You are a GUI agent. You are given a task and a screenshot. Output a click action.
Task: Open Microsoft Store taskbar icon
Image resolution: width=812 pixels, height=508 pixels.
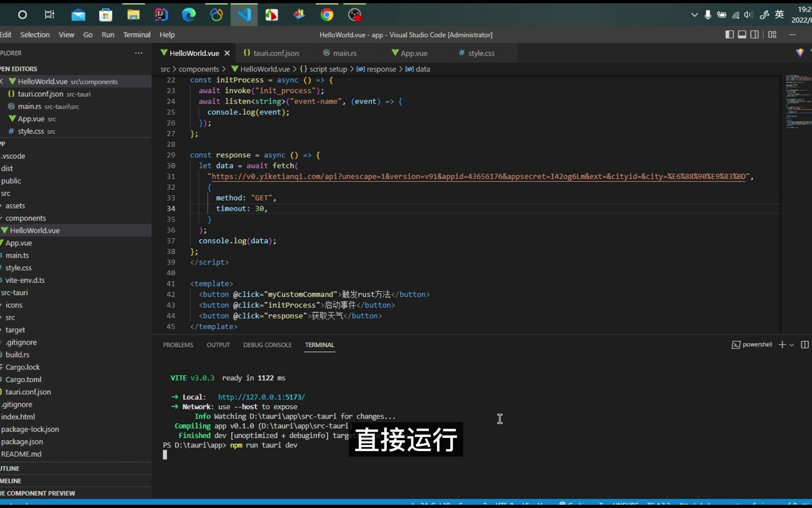106,15
